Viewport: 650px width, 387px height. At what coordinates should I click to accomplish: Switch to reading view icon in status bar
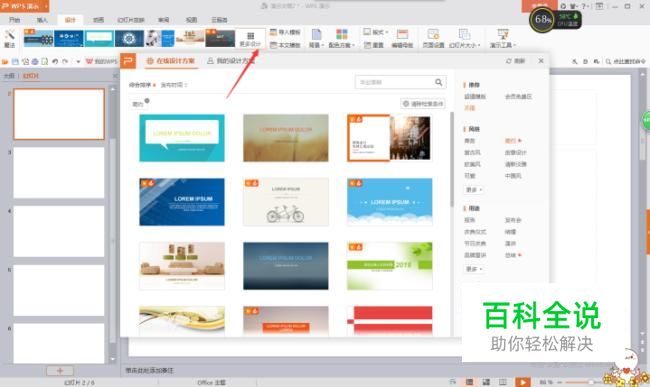[x=502, y=382]
